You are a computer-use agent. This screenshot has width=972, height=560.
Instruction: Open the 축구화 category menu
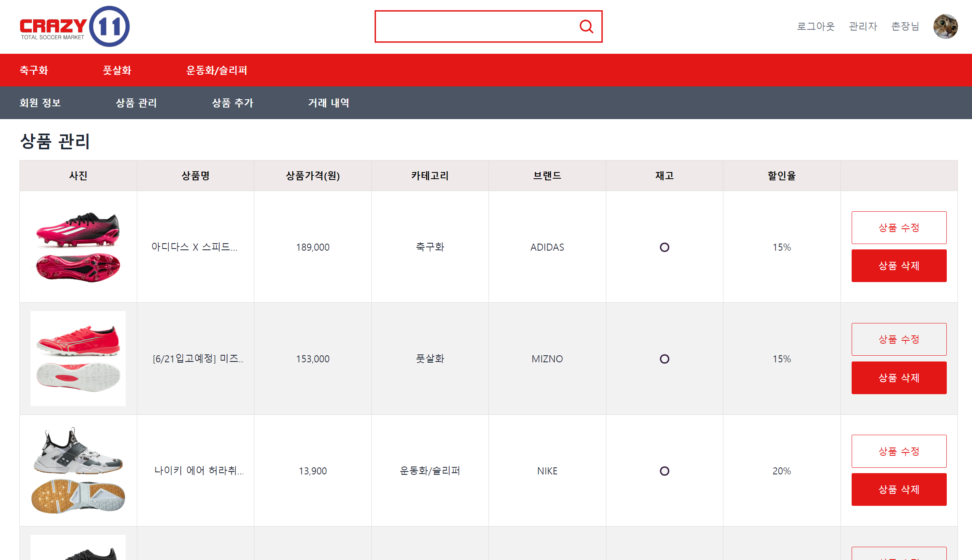[x=34, y=70]
